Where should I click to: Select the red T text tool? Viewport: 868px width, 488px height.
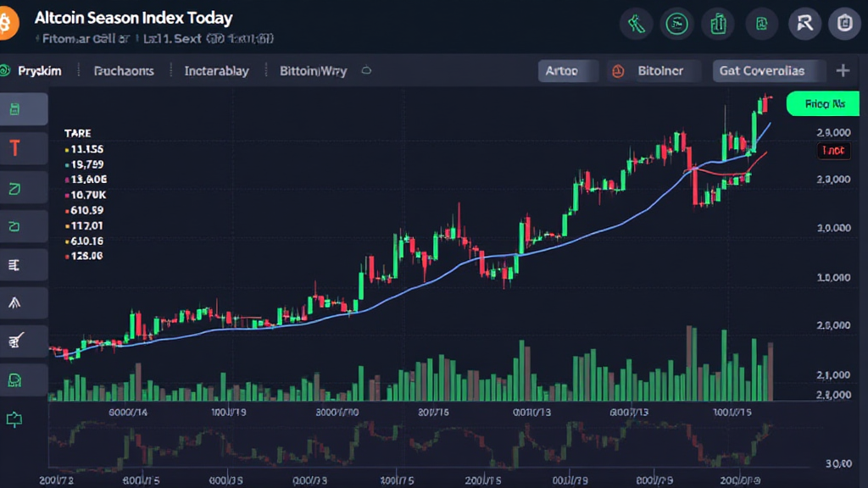click(x=14, y=150)
